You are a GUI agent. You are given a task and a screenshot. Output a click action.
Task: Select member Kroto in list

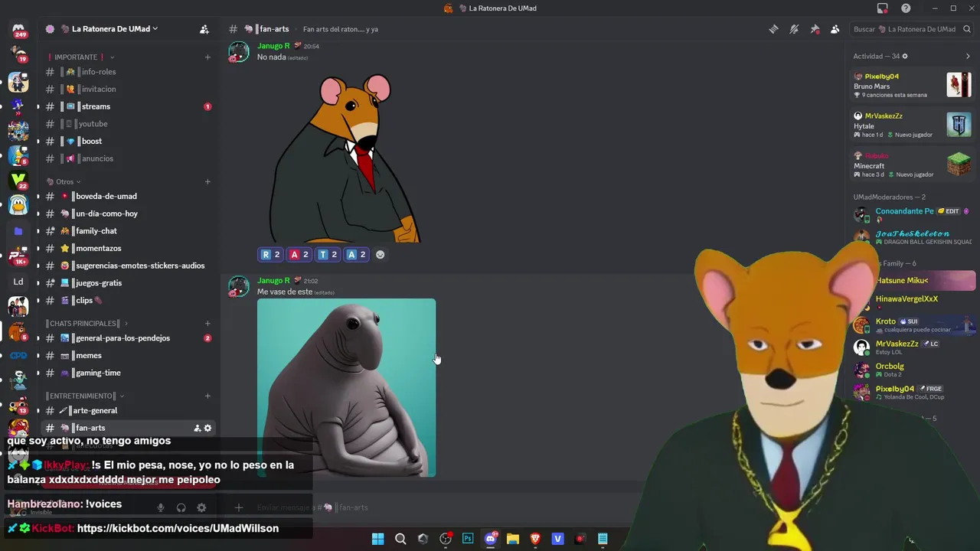click(913, 324)
